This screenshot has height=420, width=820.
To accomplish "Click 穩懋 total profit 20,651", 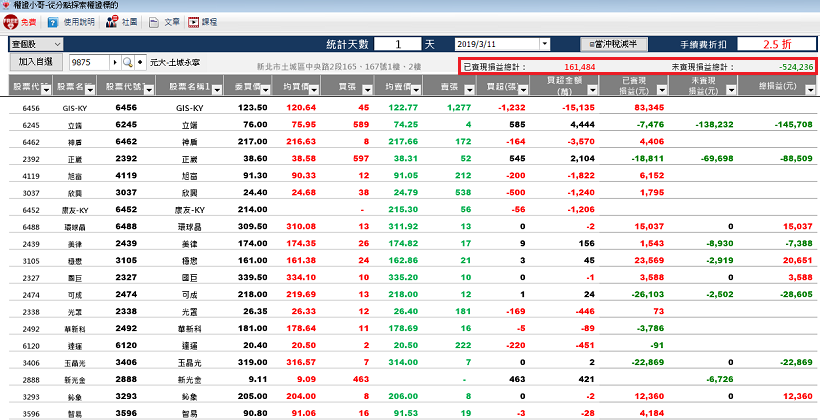I will click(797, 260).
